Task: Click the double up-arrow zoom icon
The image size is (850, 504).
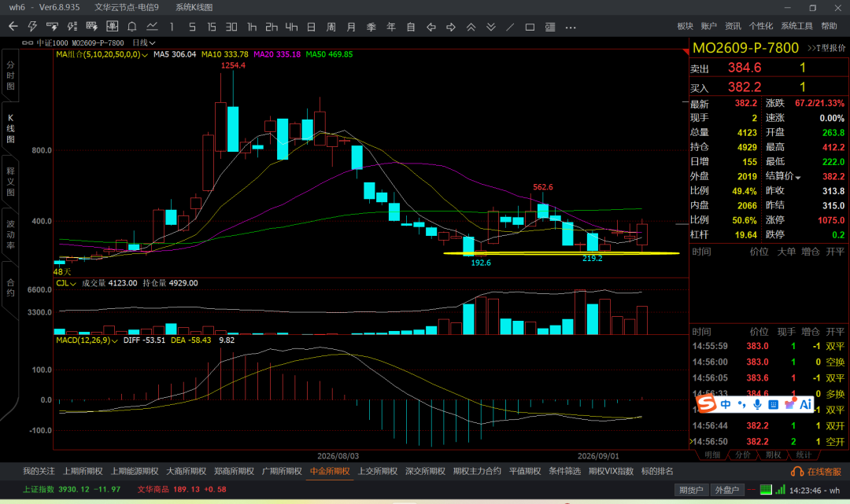Action: click(x=471, y=27)
